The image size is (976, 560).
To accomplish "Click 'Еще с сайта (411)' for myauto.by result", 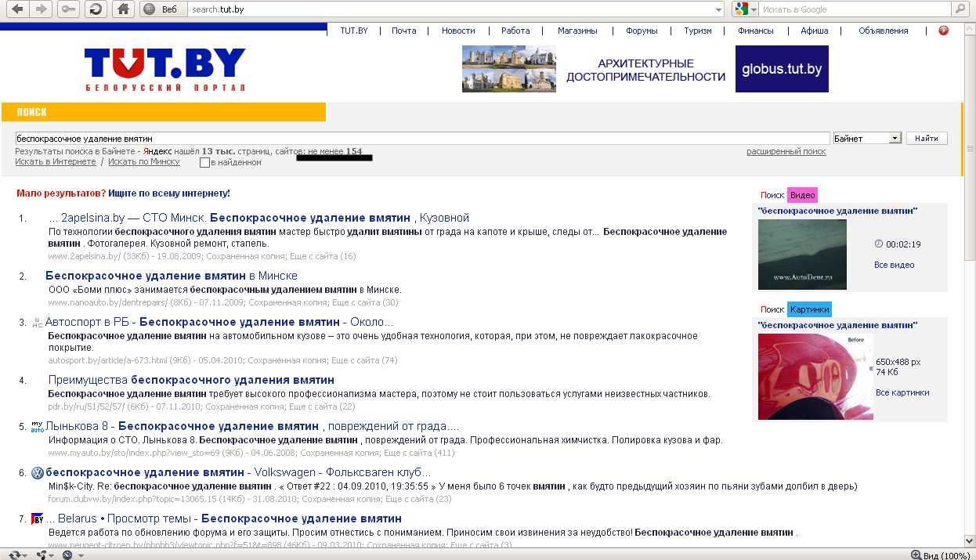I will tap(419, 453).
